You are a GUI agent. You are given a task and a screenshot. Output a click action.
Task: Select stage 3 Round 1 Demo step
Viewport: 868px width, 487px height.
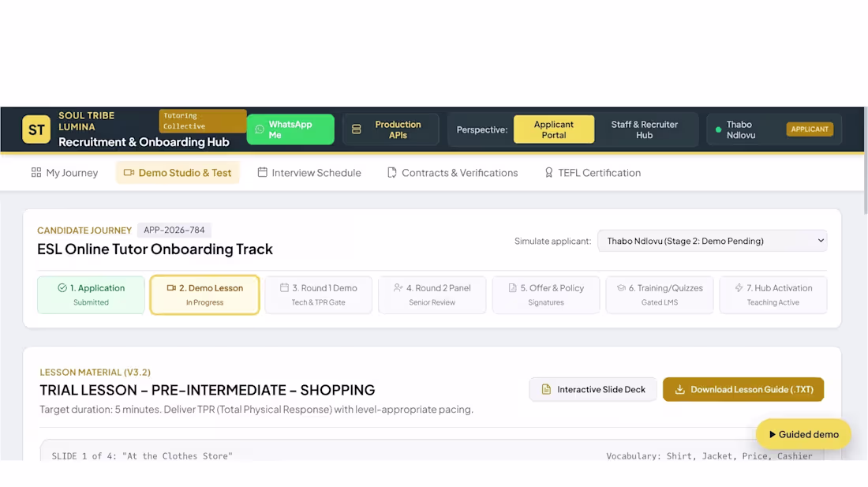318,295
